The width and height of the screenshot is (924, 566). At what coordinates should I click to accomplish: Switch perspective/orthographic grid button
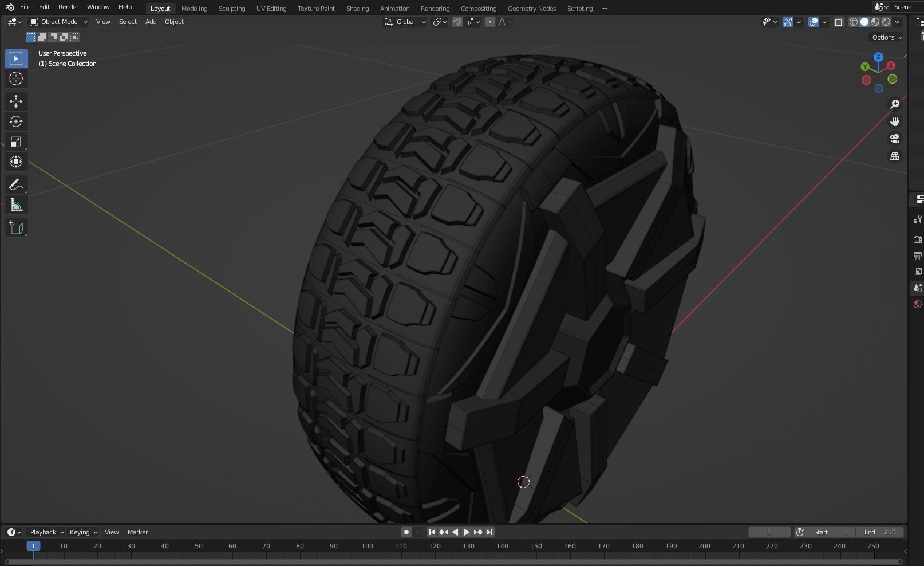[x=895, y=156]
